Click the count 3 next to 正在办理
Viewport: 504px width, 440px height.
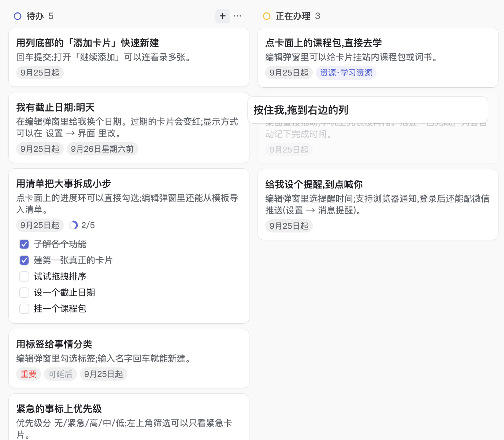(x=318, y=16)
